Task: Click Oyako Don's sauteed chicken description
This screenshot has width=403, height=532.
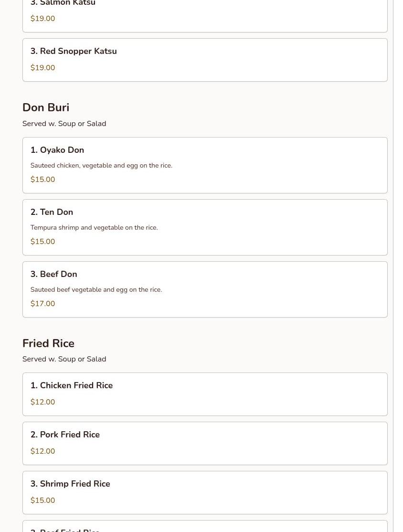Action: [101, 165]
